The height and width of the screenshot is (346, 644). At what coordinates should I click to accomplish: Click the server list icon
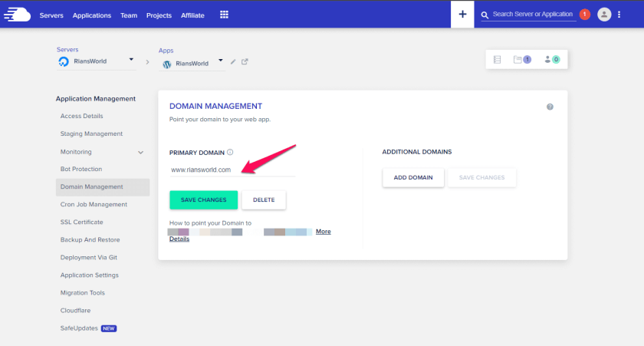pos(497,60)
